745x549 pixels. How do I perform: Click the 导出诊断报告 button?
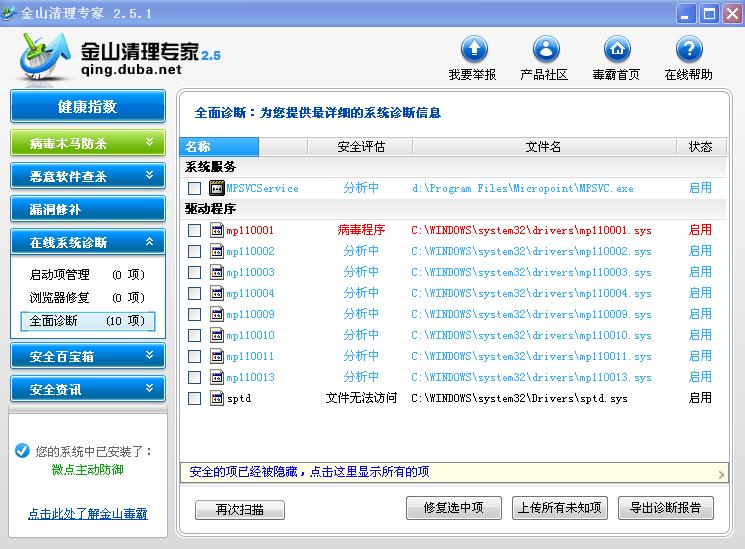666,508
